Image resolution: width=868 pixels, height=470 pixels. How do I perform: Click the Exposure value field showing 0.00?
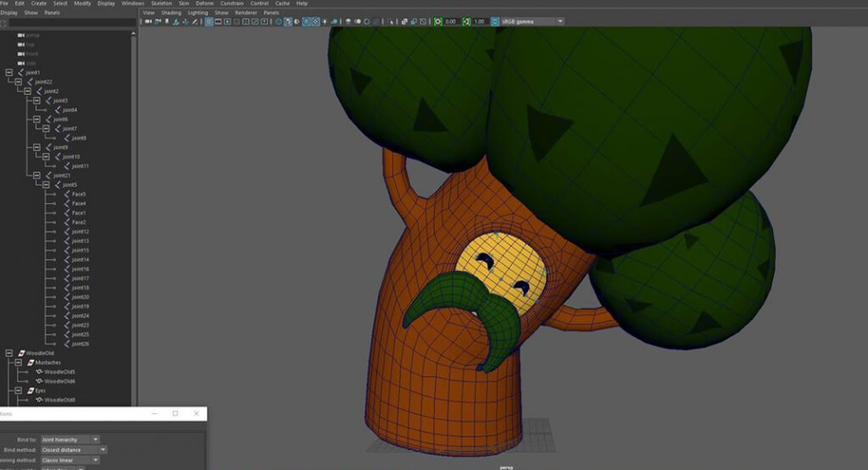(x=451, y=21)
